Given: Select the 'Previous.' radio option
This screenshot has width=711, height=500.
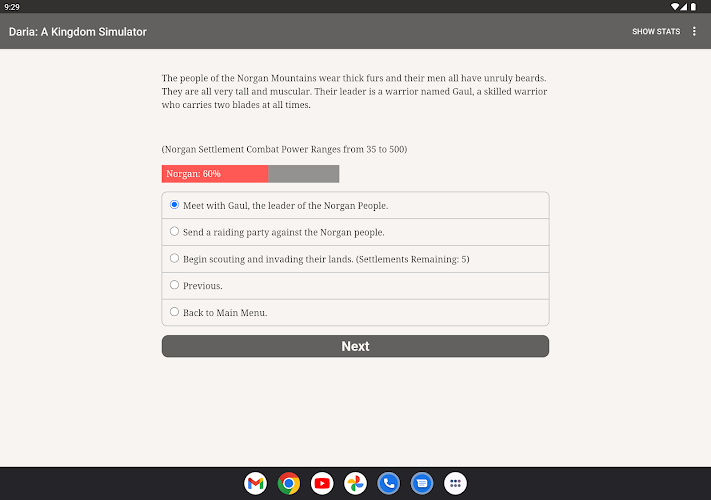Looking at the screenshot, I should (356, 286).
